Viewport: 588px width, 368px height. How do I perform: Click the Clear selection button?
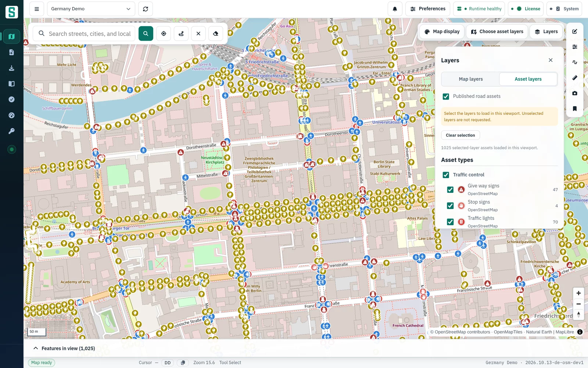click(x=460, y=135)
